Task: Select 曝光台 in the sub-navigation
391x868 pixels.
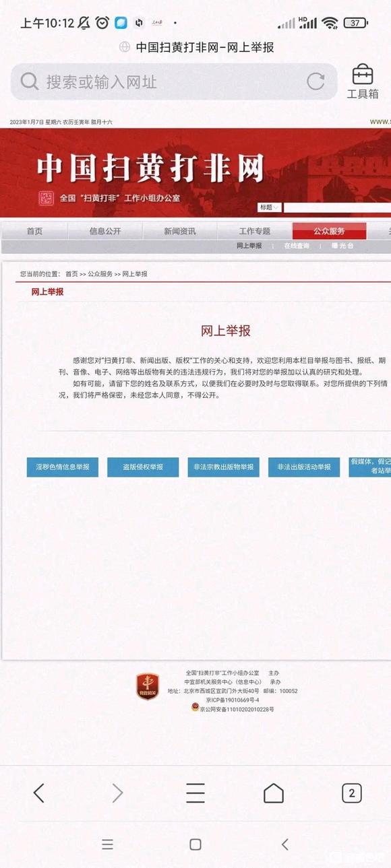Action: click(x=342, y=246)
